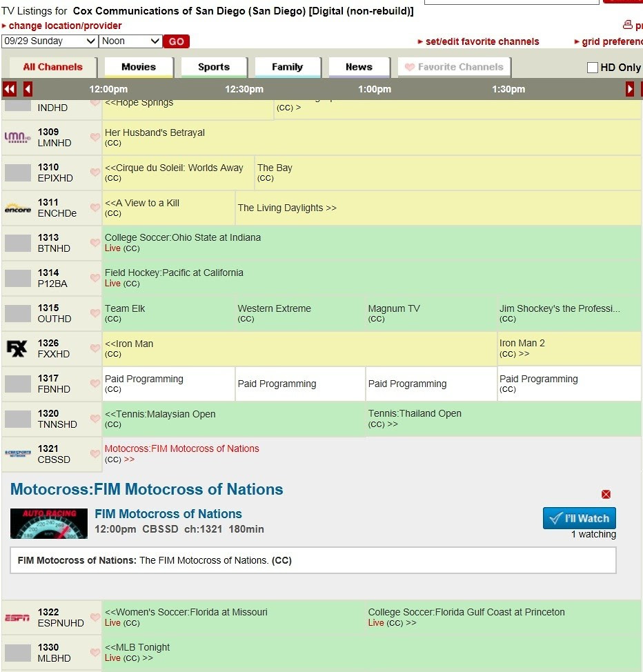Click the LMN channel logo
643x672 pixels.
(17, 137)
